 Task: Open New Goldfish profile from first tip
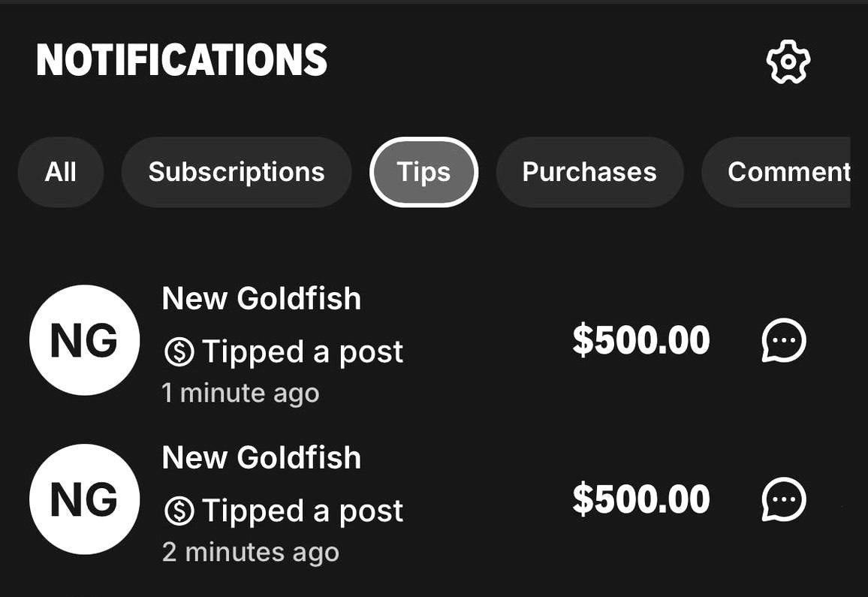tap(261, 299)
